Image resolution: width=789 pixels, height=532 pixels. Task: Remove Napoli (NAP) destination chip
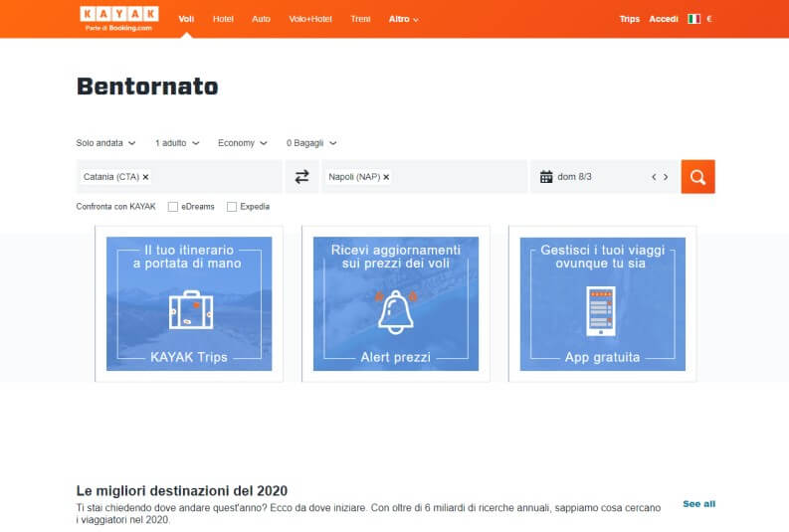tap(386, 177)
